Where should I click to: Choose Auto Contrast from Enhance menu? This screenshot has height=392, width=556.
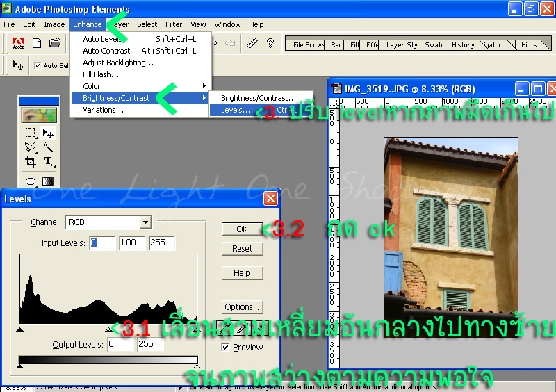tap(141, 51)
